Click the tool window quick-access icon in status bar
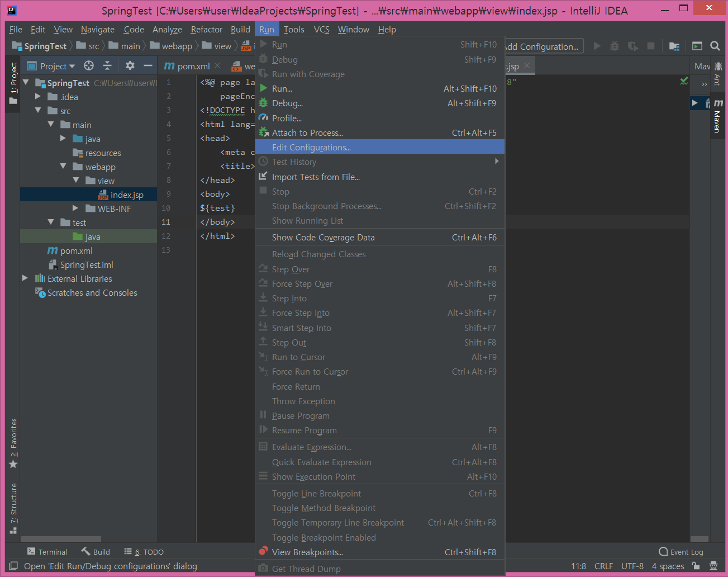 [13, 566]
